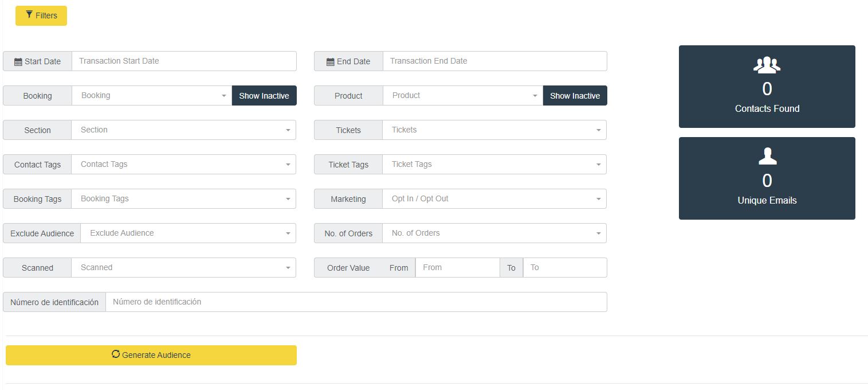Click the refresh icon on Generate Audience
Viewport: 868px width, 390px height.
tap(116, 354)
